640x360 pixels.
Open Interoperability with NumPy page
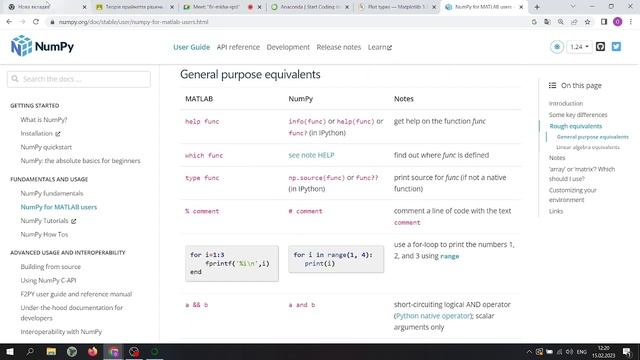pos(61,332)
